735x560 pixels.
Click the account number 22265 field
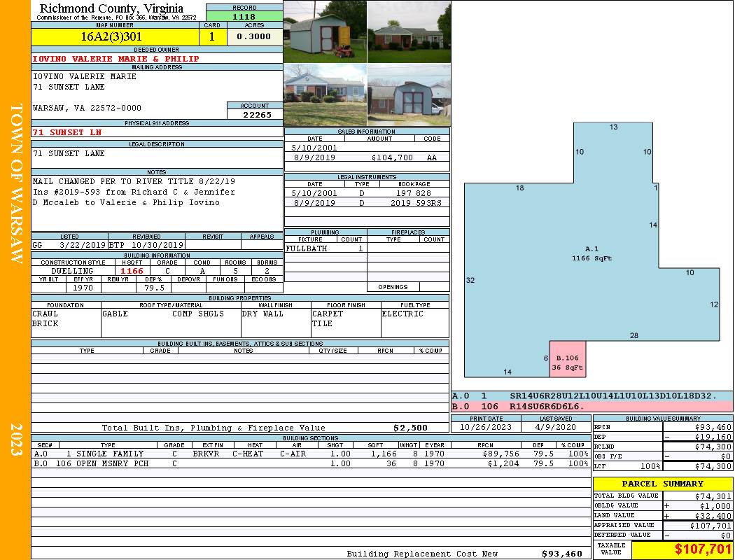(x=255, y=115)
